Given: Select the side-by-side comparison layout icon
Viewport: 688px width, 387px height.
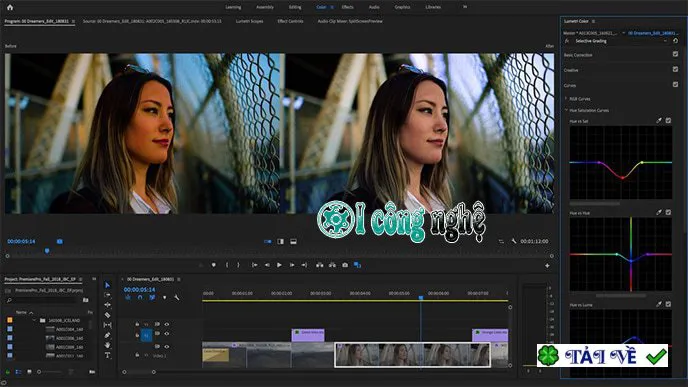Looking at the screenshot, I should click(268, 242).
